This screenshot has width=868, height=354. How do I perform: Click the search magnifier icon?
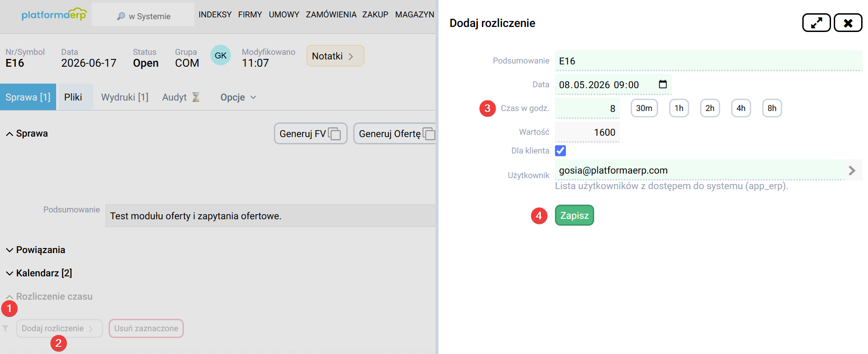point(121,16)
